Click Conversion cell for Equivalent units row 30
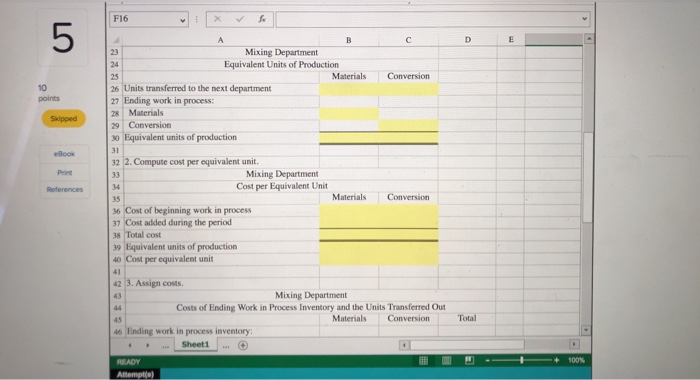This screenshot has width=700, height=380. pos(408,138)
